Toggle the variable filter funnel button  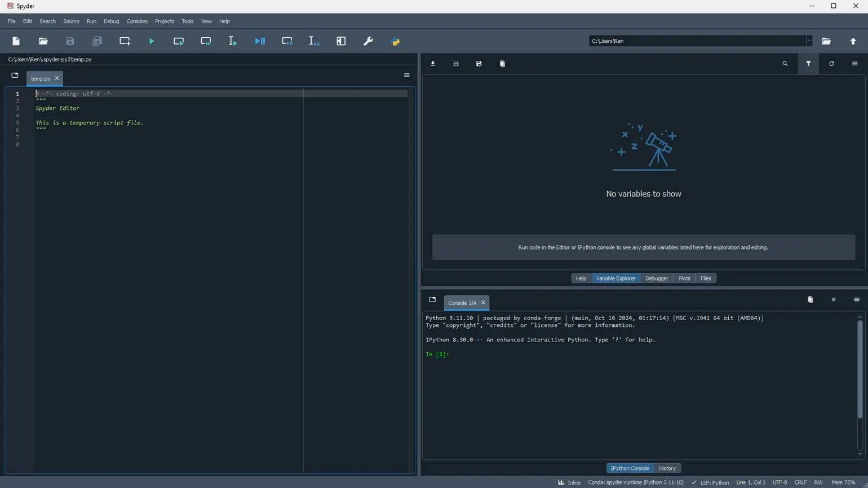(808, 64)
